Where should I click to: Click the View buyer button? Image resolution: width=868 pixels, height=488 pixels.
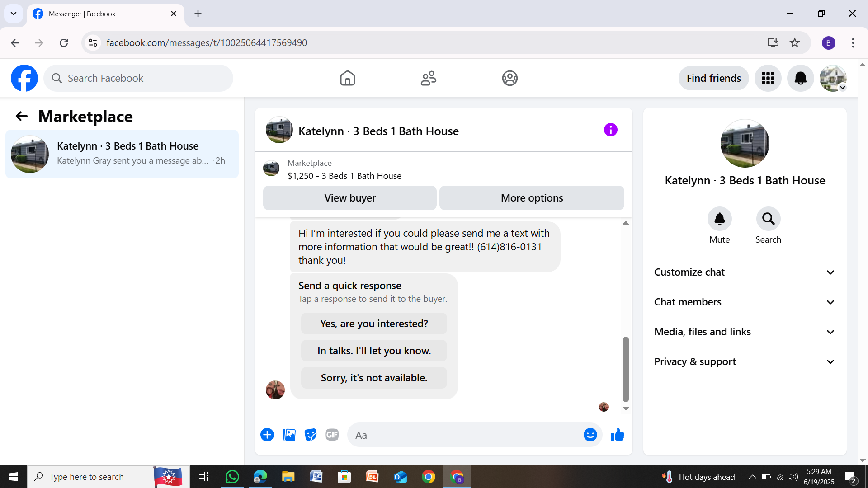tap(349, 198)
